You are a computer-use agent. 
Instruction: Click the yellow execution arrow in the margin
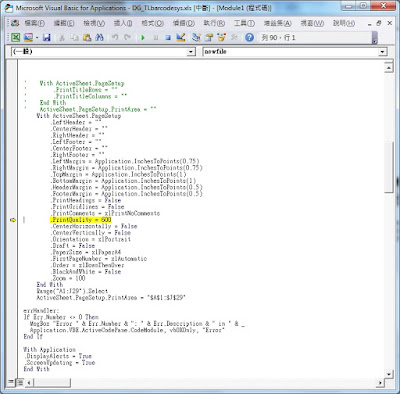coord(13,220)
